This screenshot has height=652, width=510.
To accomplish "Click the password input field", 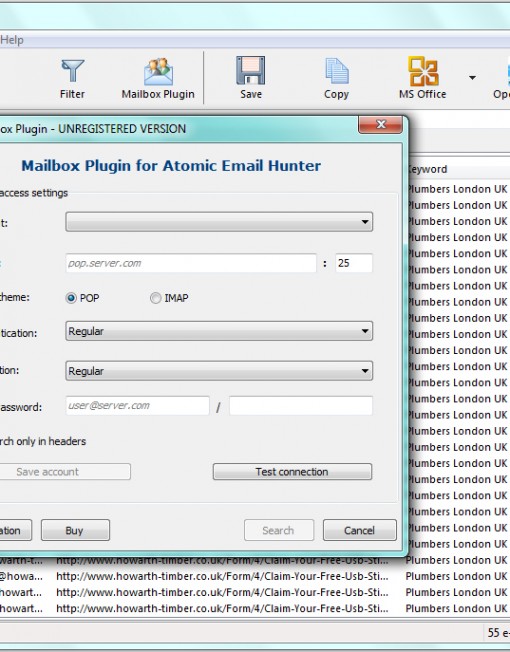I will click(x=301, y=406).
